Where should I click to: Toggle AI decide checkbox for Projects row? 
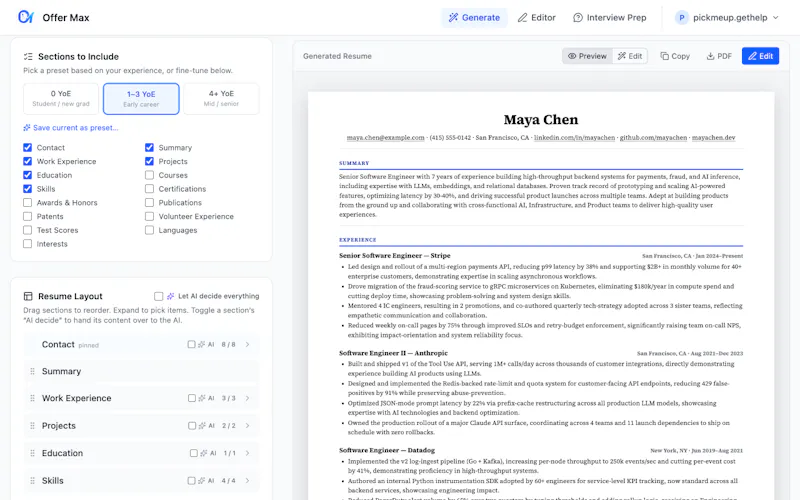point(192,426)
